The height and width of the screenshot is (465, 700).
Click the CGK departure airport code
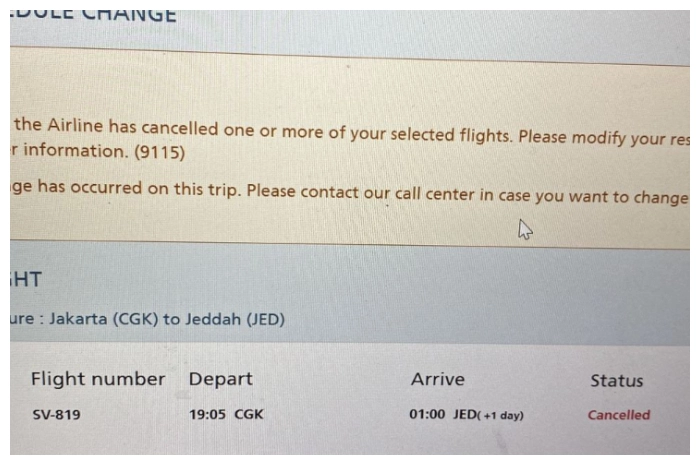click(249, 415)
